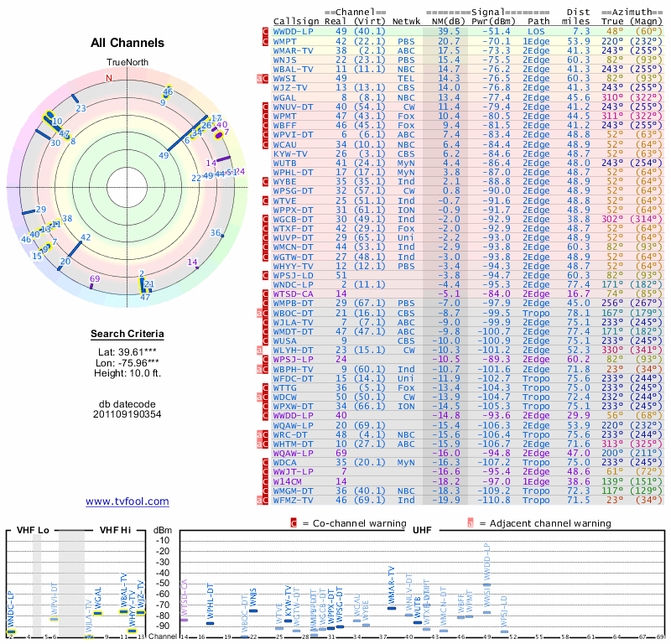Screen dimensions: 671x644
Task: Click the db datecode 201109190354
Action: pos(127,414)
